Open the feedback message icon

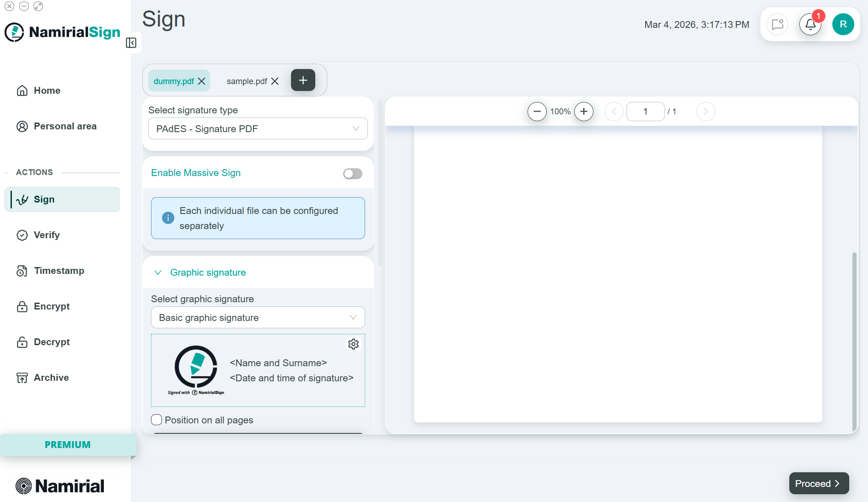(777, 24)
